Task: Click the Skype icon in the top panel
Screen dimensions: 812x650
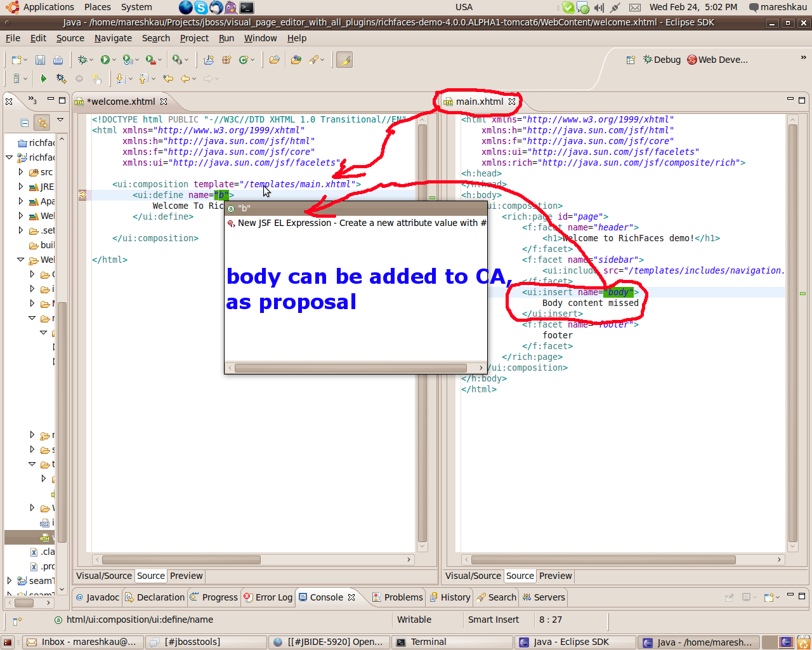Action: [201, 8]
